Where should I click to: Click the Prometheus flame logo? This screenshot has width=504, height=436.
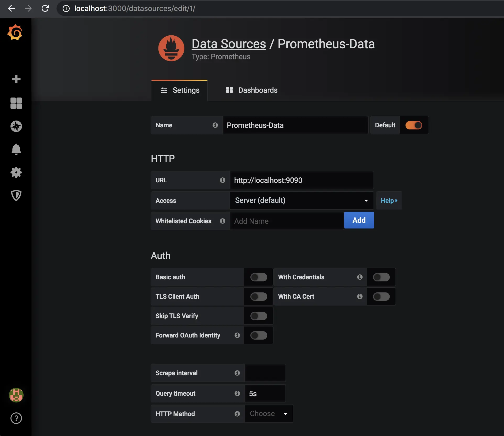coord(171,48)
